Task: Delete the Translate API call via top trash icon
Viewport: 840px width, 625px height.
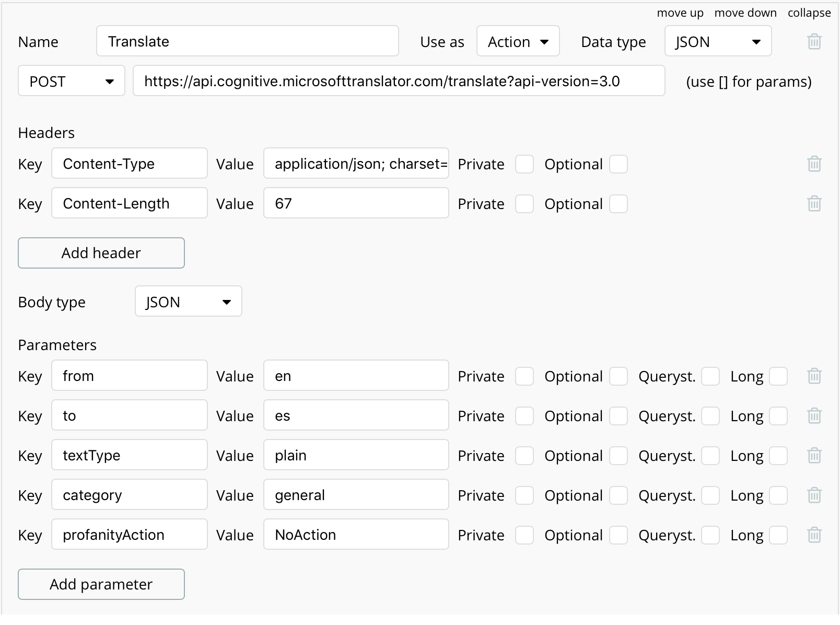Action: [x=814, y=41]
